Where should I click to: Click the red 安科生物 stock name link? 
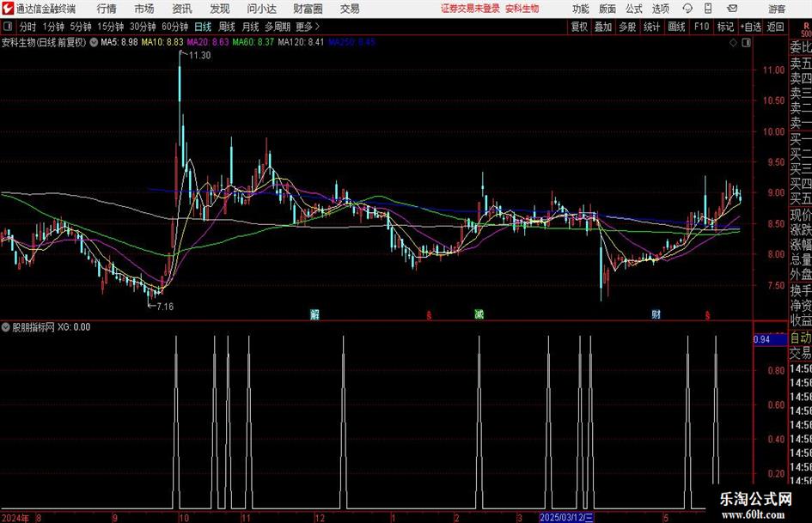(522, 9)
